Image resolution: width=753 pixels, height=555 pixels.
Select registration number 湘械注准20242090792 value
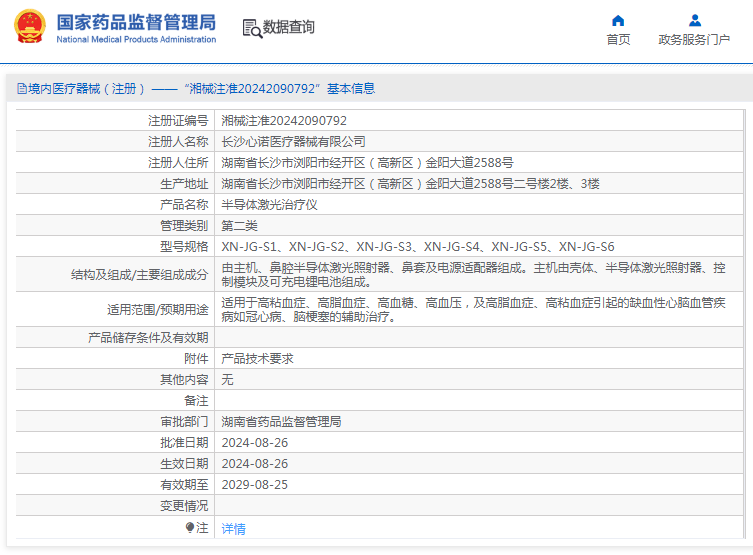coord(284,121)
